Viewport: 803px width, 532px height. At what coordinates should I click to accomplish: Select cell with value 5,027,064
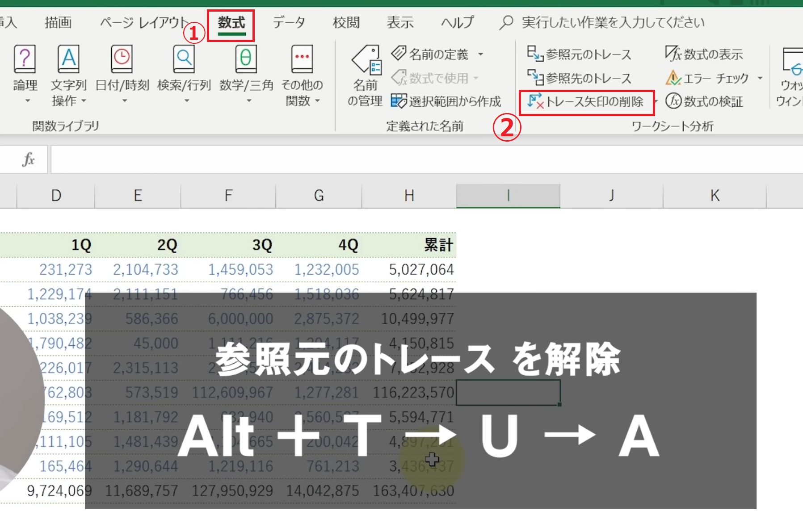click(x=409, y=269)
